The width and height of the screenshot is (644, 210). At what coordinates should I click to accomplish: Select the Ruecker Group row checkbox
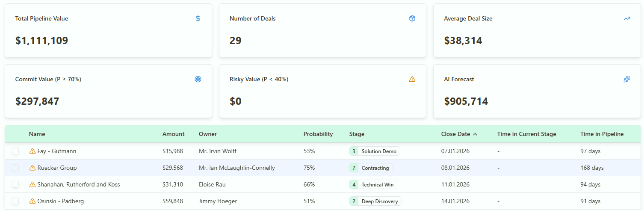[x=15, y=168]
